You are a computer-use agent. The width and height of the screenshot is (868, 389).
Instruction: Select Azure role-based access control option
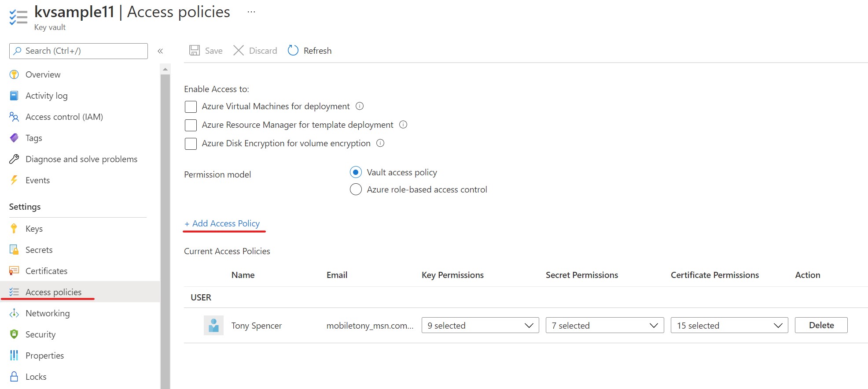coord(356,189)
